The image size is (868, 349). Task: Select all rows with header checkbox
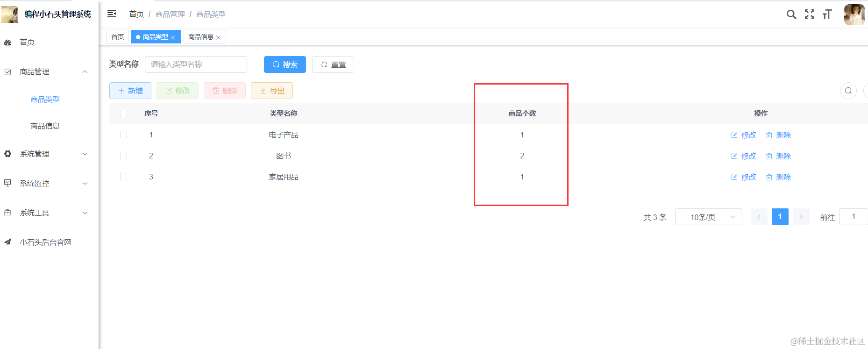[123, 114]
